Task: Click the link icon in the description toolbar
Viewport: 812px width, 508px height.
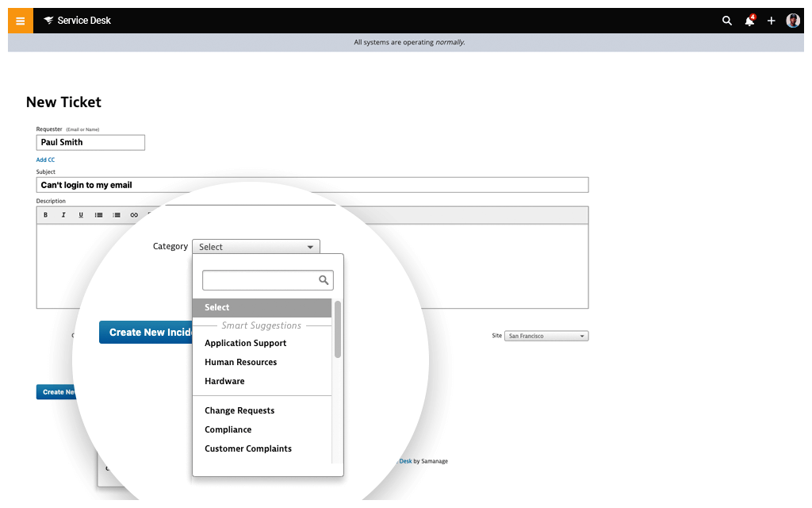Action: click(133, 214)
